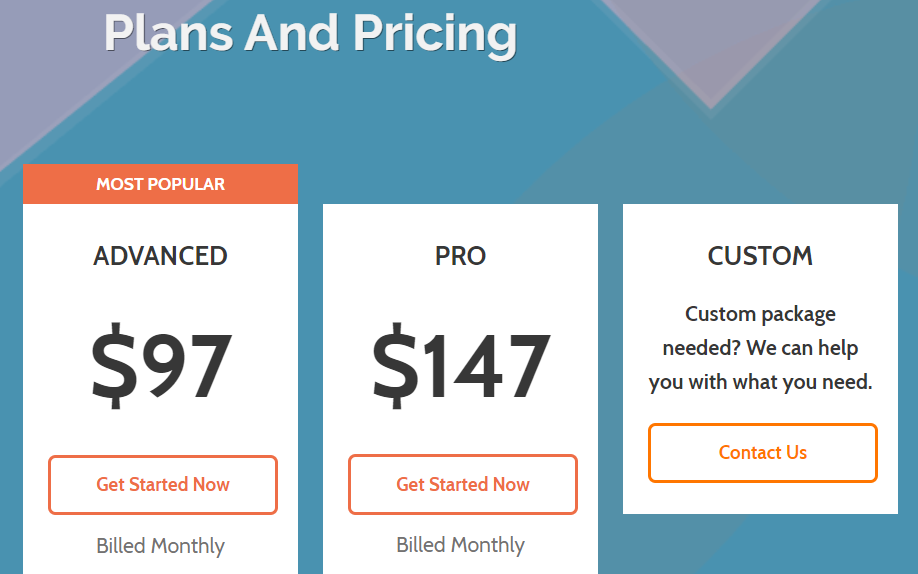This screenshot has height=574, width=918.
Task: Click the Contact Us button
Action: coord(762,453)
